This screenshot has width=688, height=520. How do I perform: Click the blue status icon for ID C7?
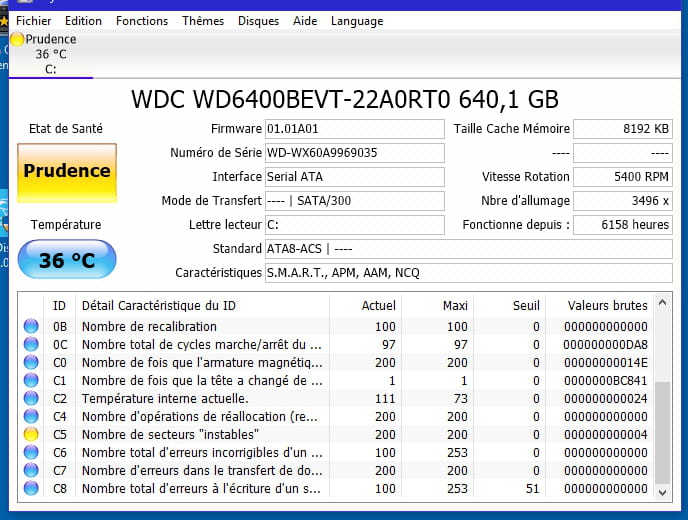click(x=31, y=470)
